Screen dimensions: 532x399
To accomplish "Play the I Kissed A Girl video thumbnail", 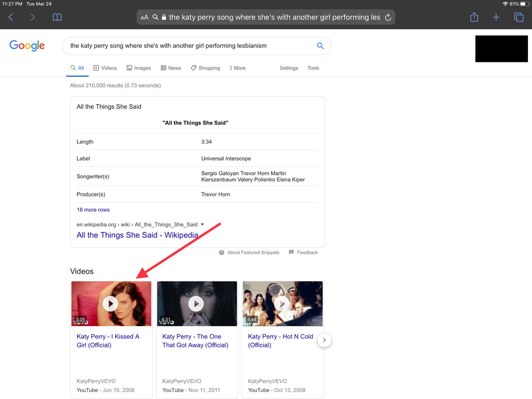I will (x=111, y=303).
